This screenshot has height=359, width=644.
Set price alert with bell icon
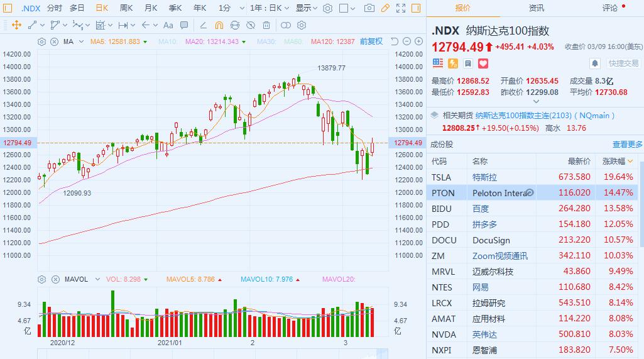pos(595,64)
